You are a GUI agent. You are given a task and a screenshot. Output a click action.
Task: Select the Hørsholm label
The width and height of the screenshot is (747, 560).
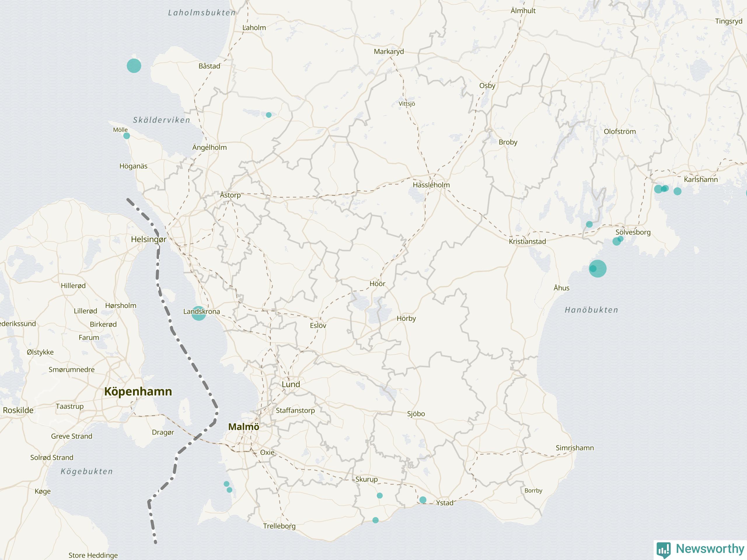(x=121, y=305)
